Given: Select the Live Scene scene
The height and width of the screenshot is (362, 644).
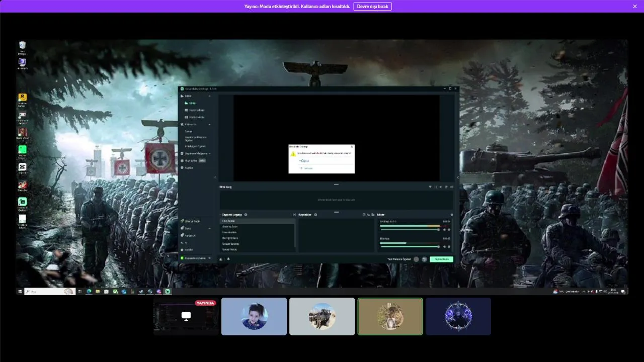Looking at the screenshot, I should pyautogui.click(x=258, y=221).
